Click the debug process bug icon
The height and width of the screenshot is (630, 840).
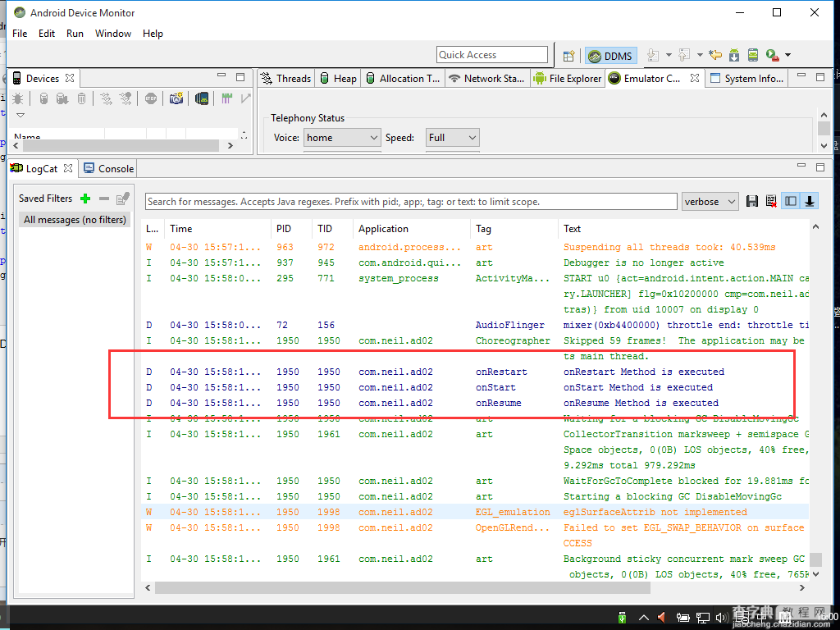click(18, 98)
